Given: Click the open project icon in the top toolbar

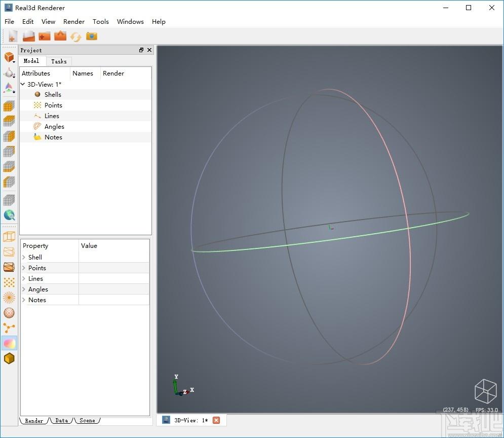Looking at the screenshot, I should [28, 36].
